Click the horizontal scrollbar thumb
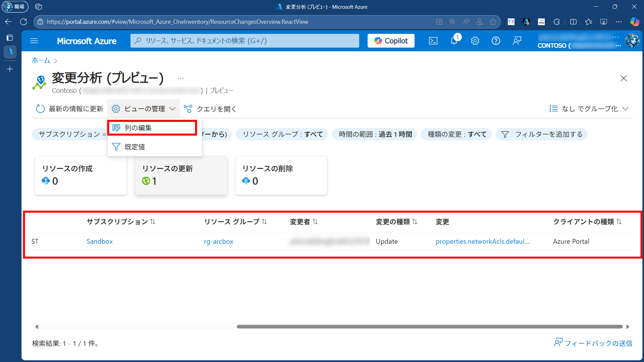This screenshot has height=362, width=644. click(429, 326)
